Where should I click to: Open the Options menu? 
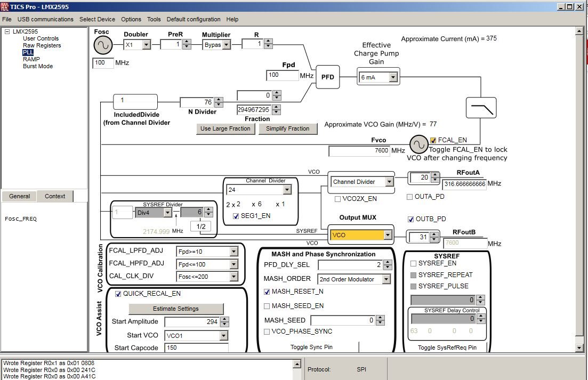click(x=131, y=19)
